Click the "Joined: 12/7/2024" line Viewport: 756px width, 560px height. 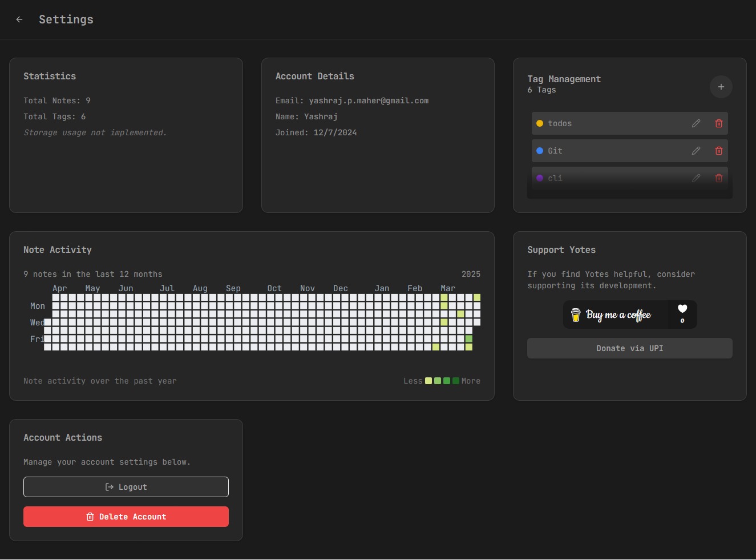coord(316,132)
